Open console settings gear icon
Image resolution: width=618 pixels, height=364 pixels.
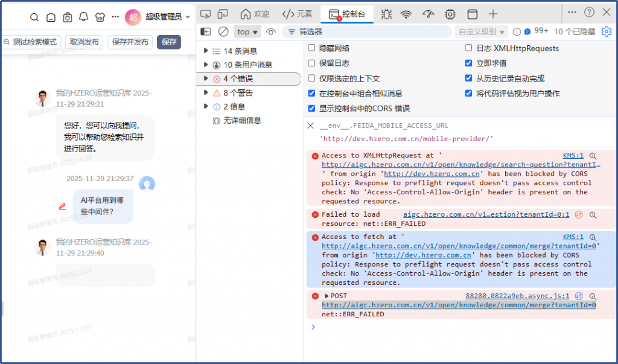pyautogui.click(x=606, y=31)
